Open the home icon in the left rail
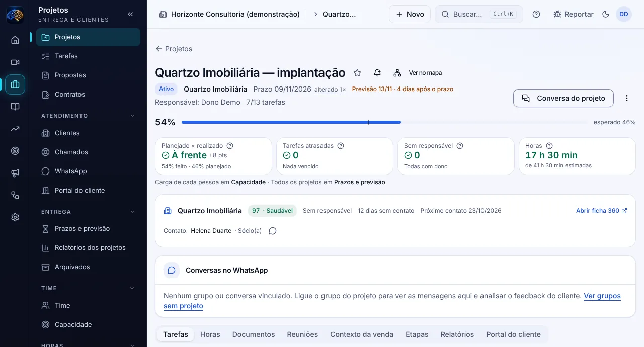 [15, 40]
